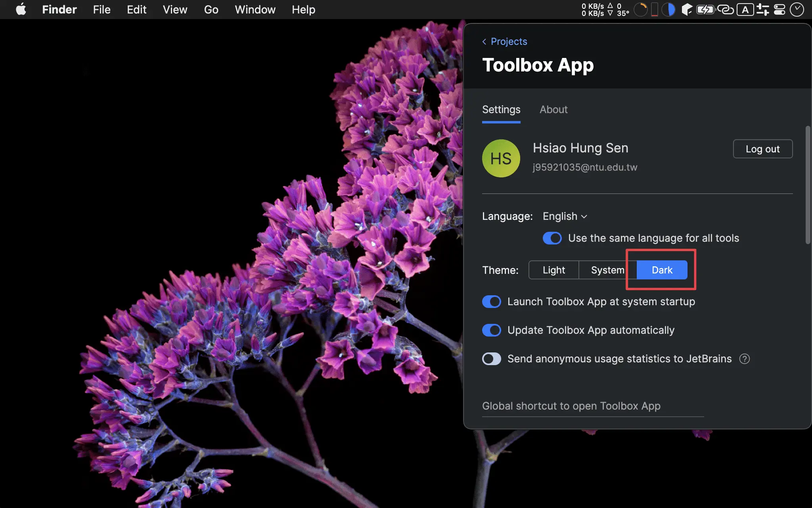This screenshot has height=508, width=812.
Task: Switch to the About tab
Action: click(553, 110)
